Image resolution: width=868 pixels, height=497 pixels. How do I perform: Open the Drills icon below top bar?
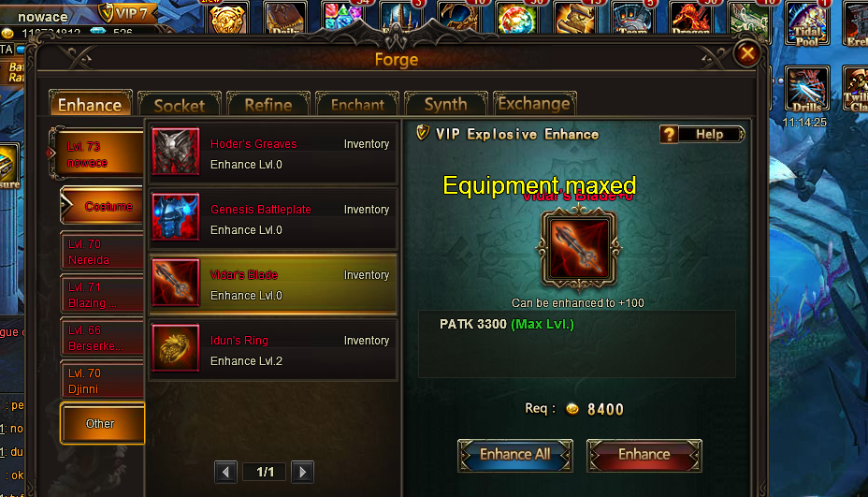[x=806, y=89]
